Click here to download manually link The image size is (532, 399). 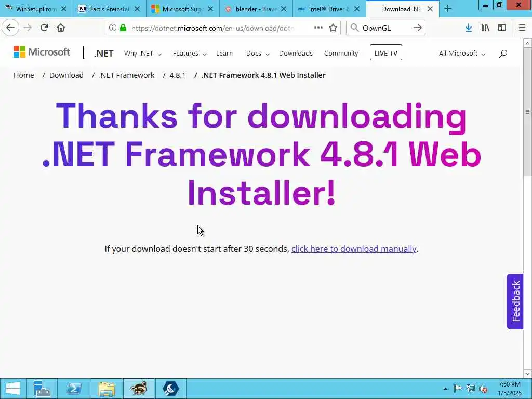[353, 249]
